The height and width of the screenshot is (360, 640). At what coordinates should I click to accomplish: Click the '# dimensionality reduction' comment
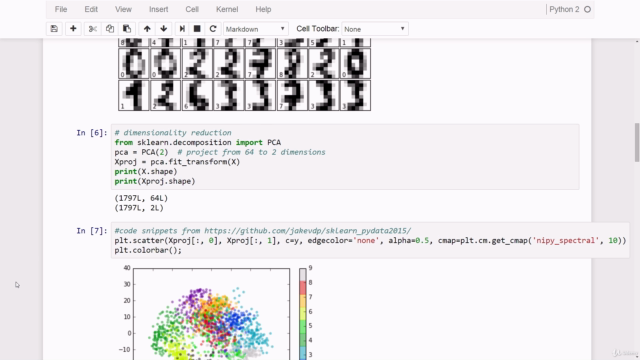tap(173, 133)
